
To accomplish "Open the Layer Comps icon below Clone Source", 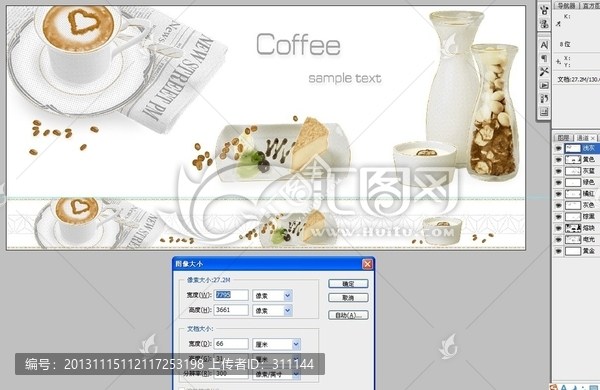I will click(x=544, y=112).
